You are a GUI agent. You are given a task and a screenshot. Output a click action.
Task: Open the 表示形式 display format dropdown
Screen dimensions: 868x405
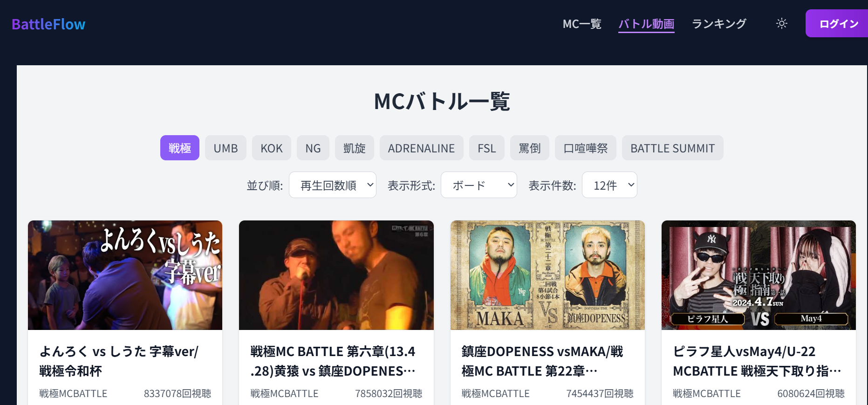479,185
